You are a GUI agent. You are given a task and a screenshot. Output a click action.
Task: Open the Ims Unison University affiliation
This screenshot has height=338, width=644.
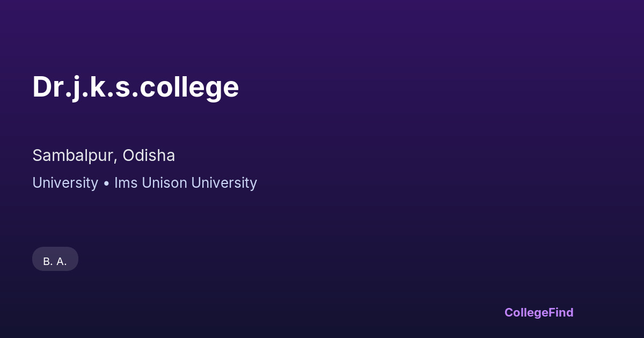(186, 183)
